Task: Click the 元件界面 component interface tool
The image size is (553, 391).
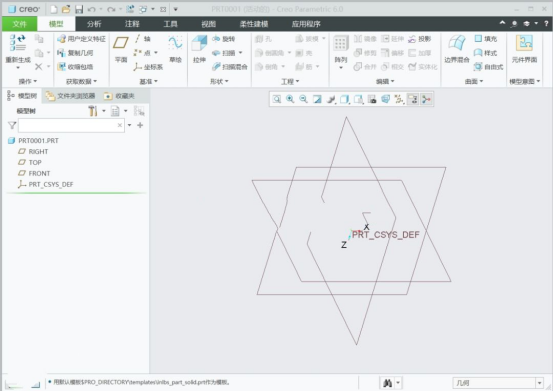Action: 524,49
